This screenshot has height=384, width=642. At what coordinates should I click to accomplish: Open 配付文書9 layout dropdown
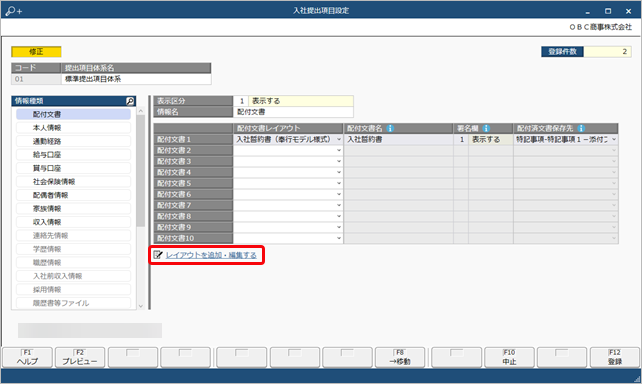tap(339, 227)
